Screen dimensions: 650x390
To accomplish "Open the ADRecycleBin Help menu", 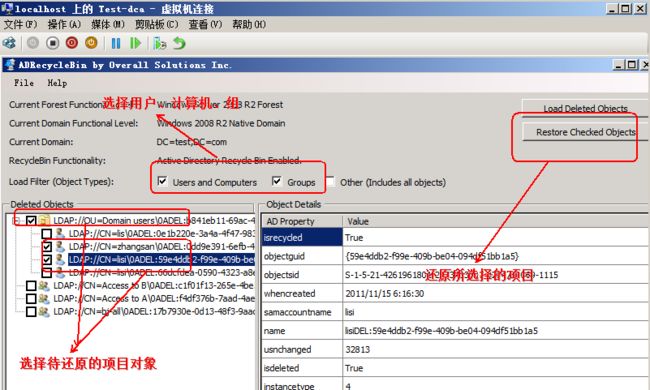I will click(57, 83).
